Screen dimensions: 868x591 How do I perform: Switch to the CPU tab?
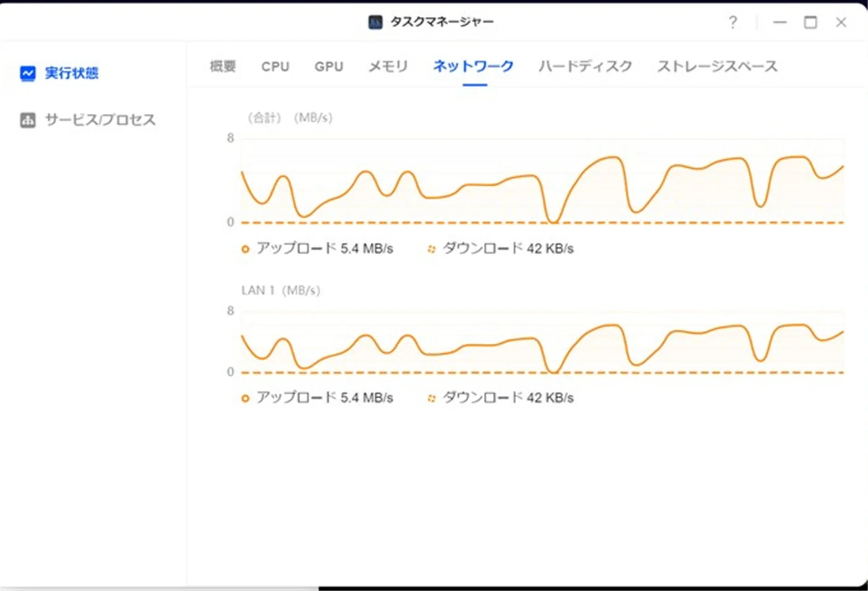275,66
